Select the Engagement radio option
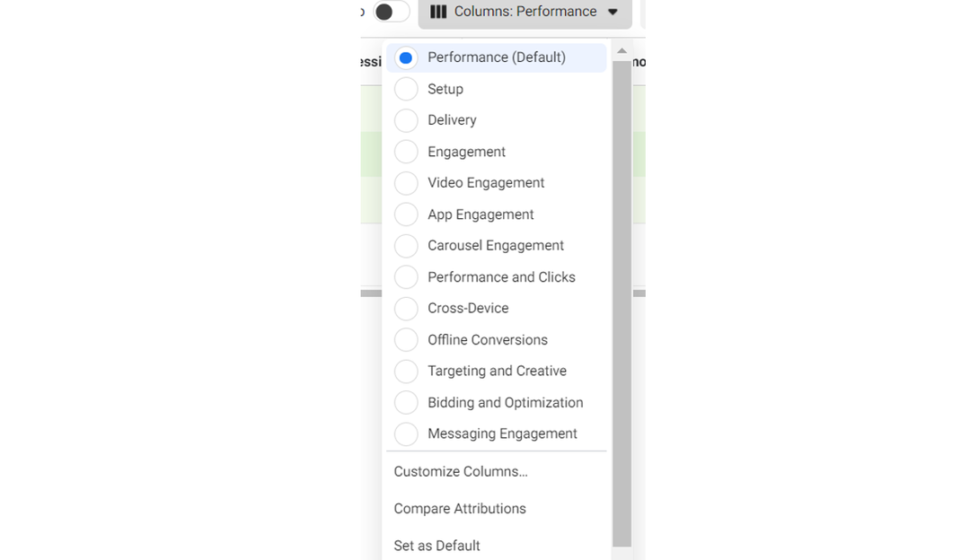Viewport: 970px width, 560px height. [x=406, y=152]
